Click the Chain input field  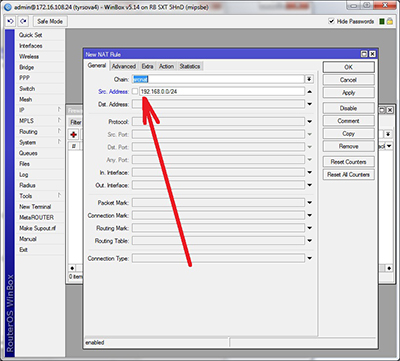point(218,79)
